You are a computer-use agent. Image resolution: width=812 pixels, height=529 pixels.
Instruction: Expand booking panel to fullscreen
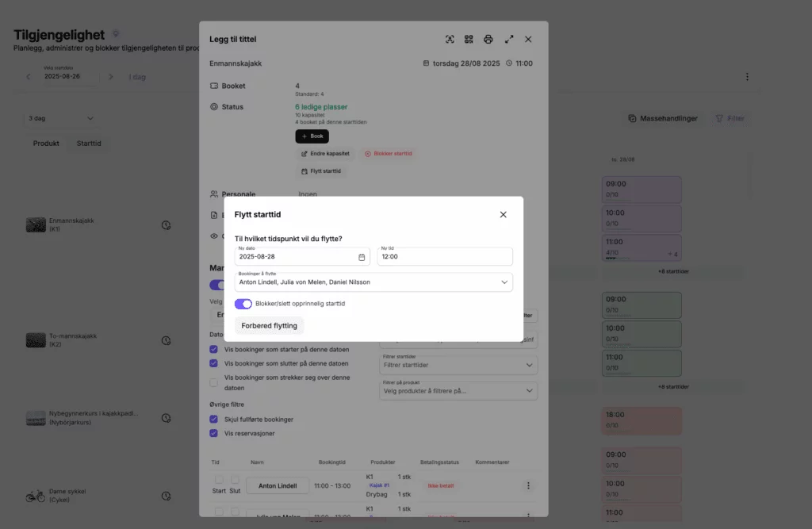pos(509,39)
